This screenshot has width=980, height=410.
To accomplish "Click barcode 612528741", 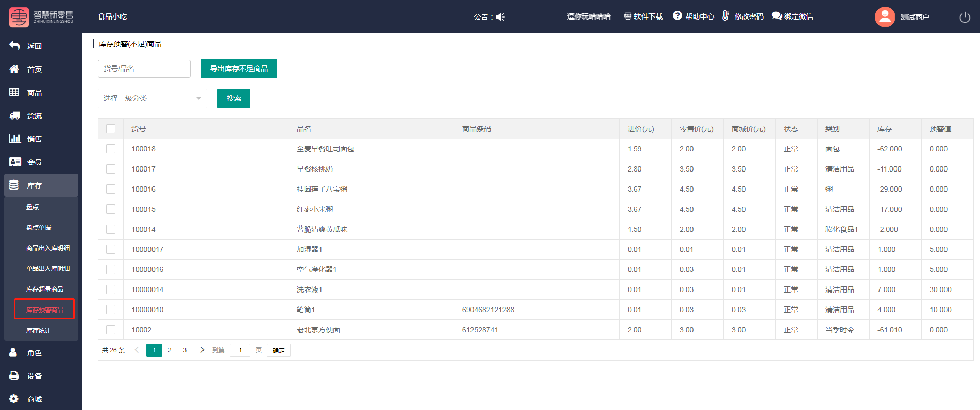I will coord(480,330).
